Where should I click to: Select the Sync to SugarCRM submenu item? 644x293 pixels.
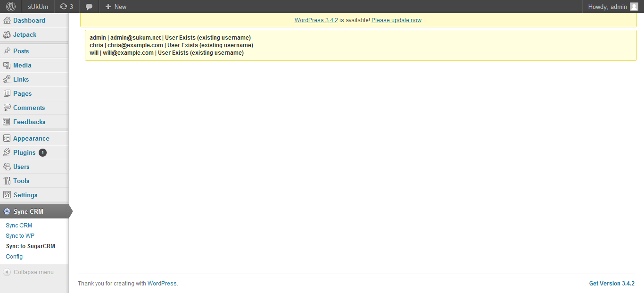31,246
